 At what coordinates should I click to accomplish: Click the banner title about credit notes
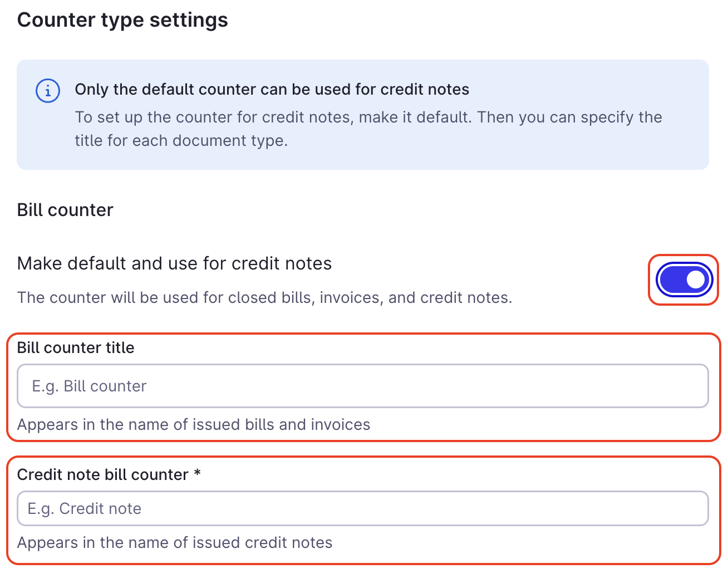(x=272, y=89)
